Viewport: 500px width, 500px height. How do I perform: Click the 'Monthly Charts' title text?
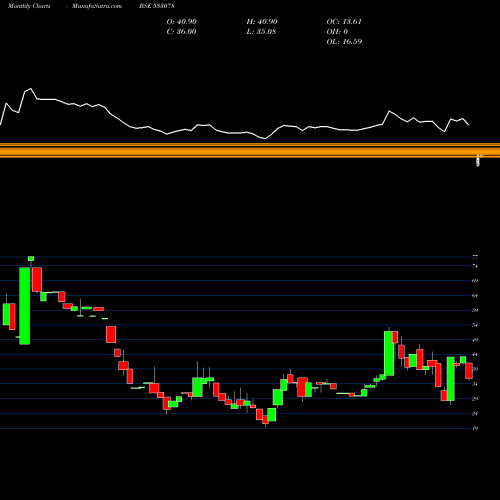tap(29, 6)
